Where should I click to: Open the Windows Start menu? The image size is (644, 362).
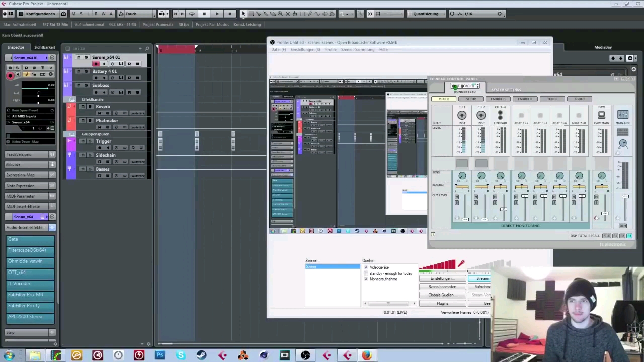pos(9,355)
